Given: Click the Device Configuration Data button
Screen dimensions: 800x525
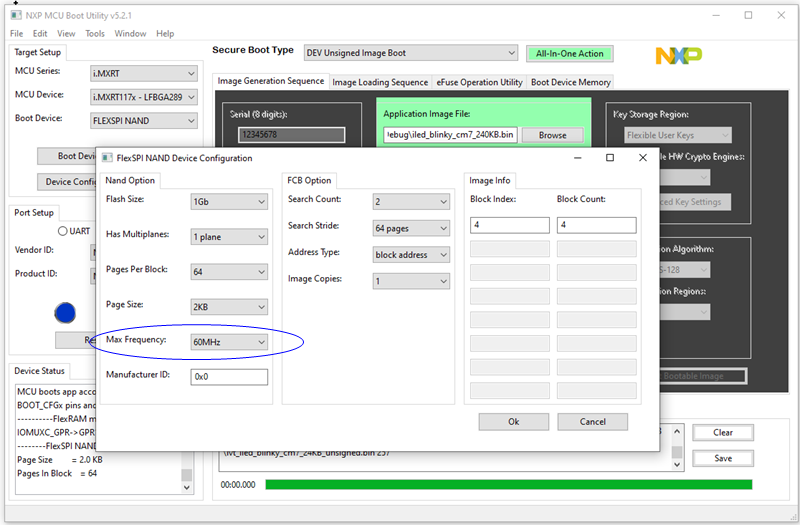Looking at the screenshot, I should [x=67, y=182].
